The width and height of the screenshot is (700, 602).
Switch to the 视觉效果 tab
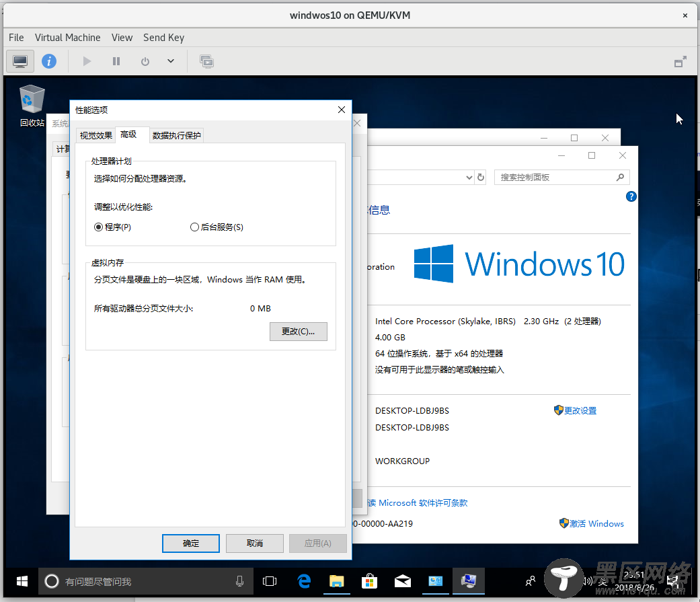click(x=96, y=135)
